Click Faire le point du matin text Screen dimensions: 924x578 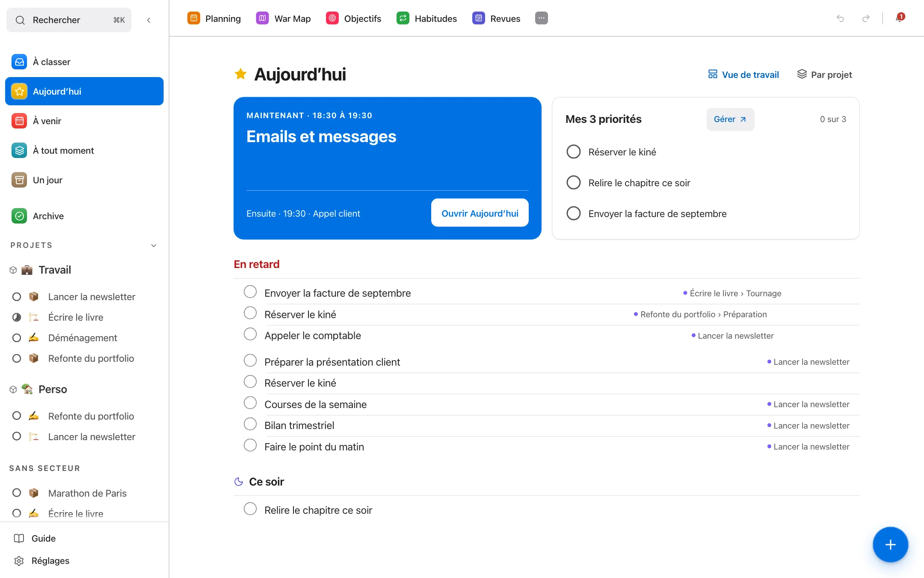[314, 447]
